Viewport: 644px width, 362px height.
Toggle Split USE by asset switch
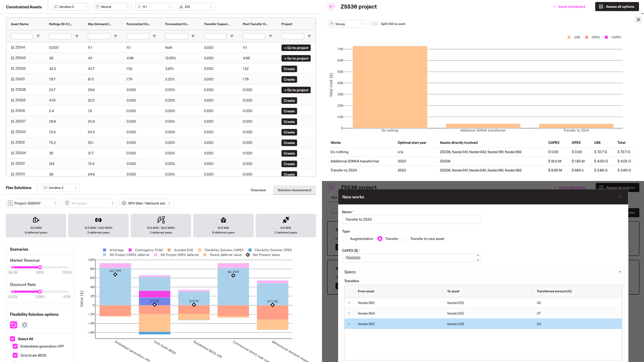374,24
